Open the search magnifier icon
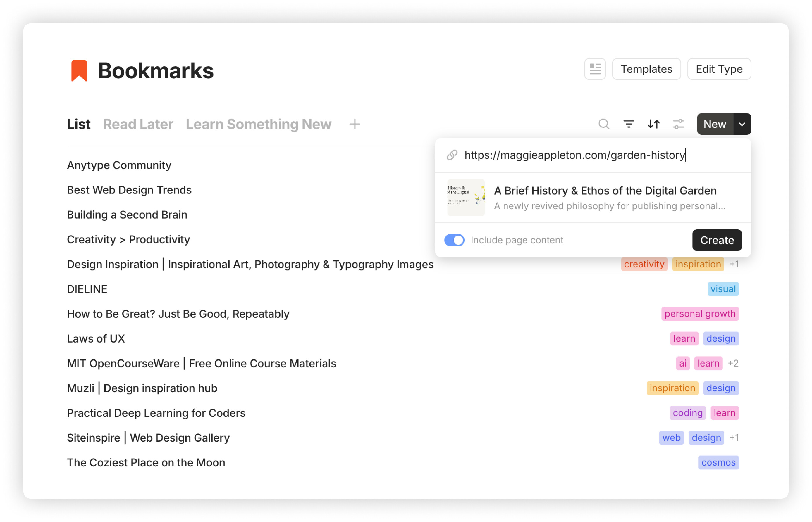Image resolution: width=812 pixels, height=522 pixels. click(x=604, y=124)
